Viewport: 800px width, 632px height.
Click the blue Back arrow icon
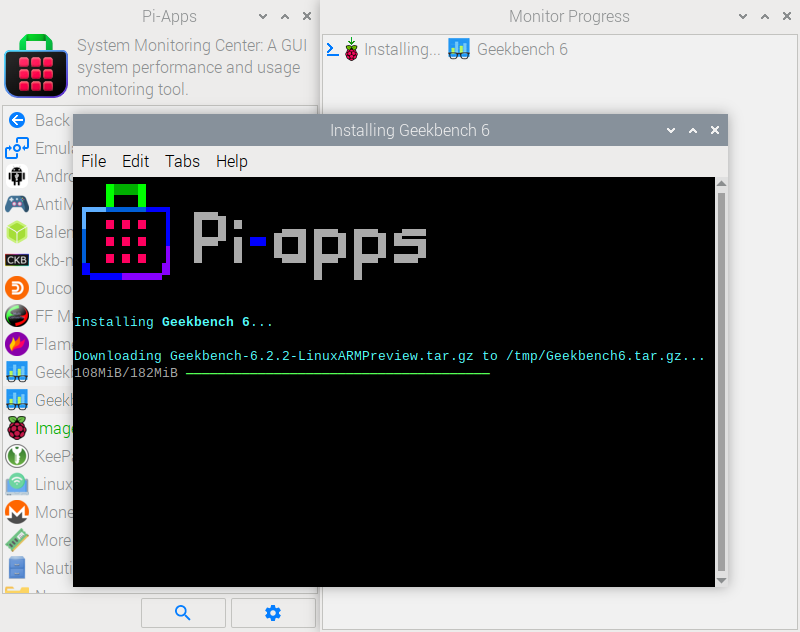tap(17, 120)
